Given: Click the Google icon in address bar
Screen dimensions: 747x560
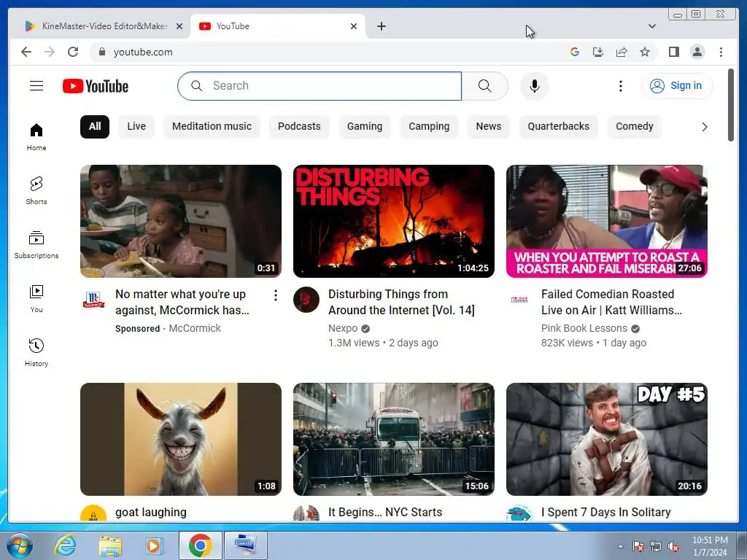Looking at the screenshot, I should pyautogui.click(x=575, y=52).
